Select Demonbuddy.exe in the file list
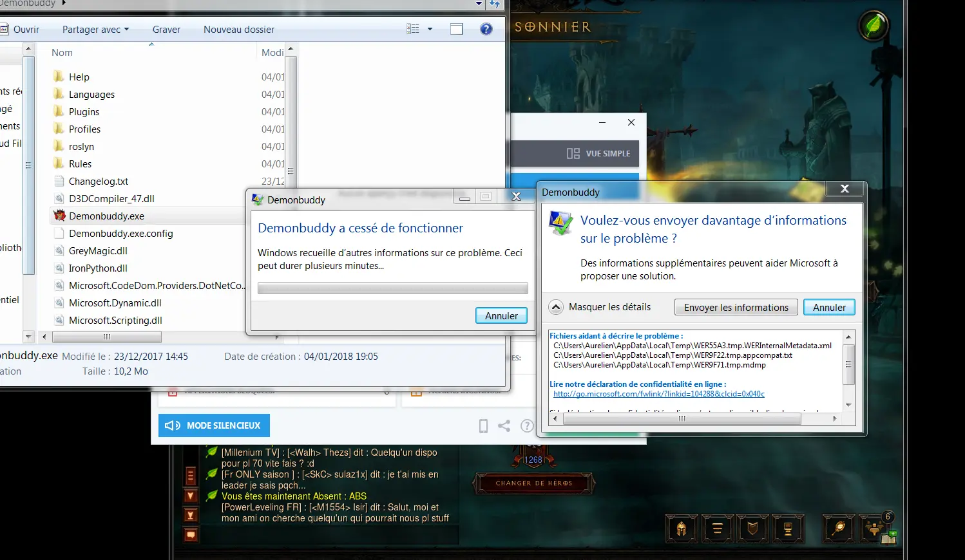Viewport: 965px width, 560px height. coord(107,216)
